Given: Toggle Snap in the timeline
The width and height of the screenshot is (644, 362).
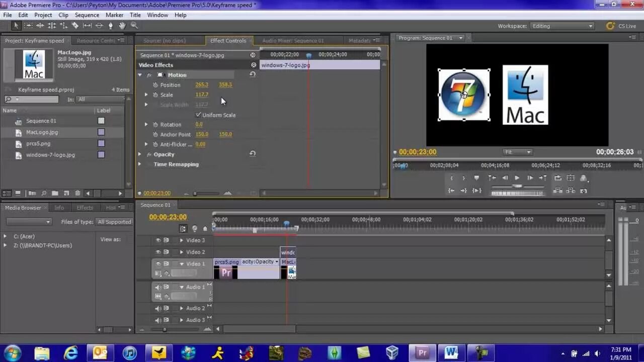Looking at the screenshot, I should click(183, 229).
